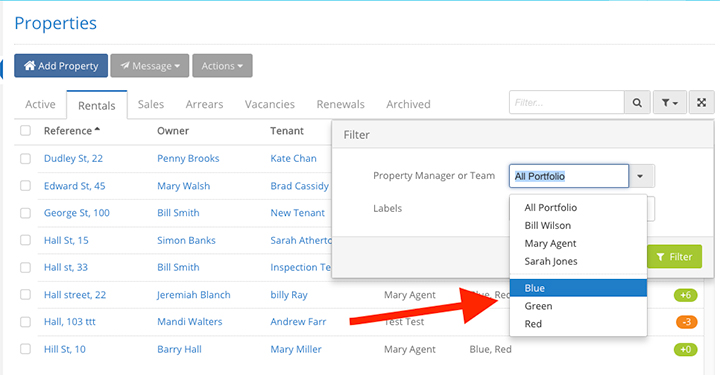The image size is (720, 375).
Task: Open tenant Mary Miller link
Action: click(x=296, y=349)
